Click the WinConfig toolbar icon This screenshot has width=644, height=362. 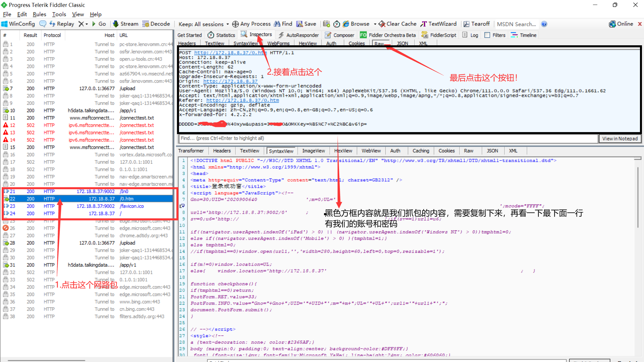coord(5,24)
